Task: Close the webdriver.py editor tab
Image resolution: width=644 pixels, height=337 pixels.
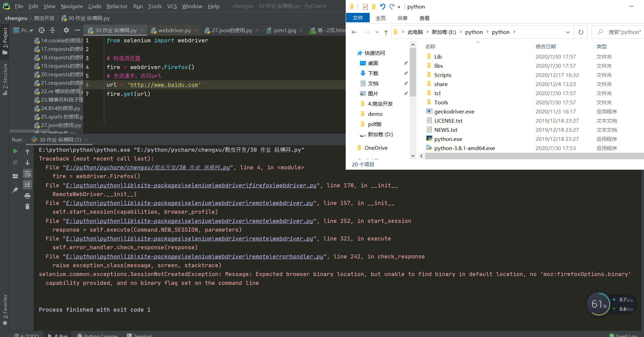Action: [x=196, y=30]
